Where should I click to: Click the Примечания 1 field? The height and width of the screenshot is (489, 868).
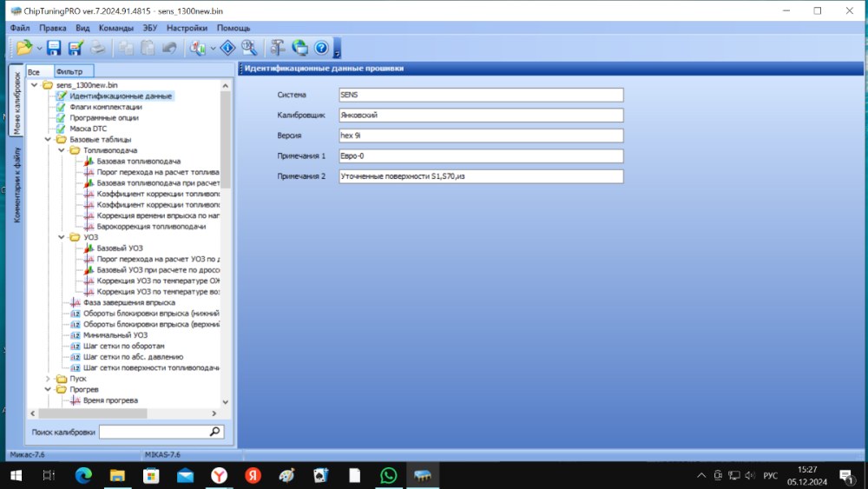[481, 156]
